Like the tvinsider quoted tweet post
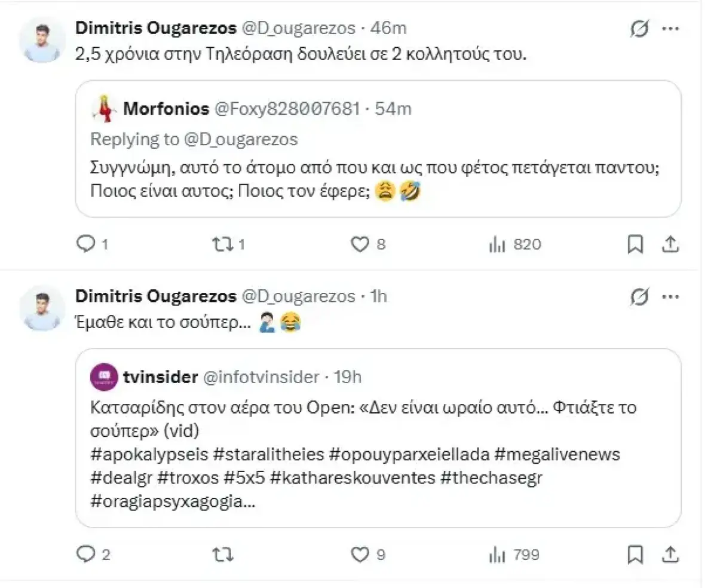 tap(360, 554)
